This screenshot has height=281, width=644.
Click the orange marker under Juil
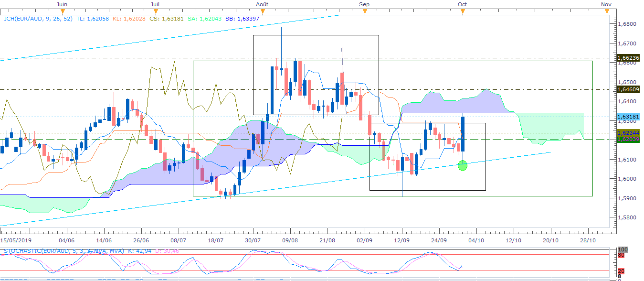[155, 11]
